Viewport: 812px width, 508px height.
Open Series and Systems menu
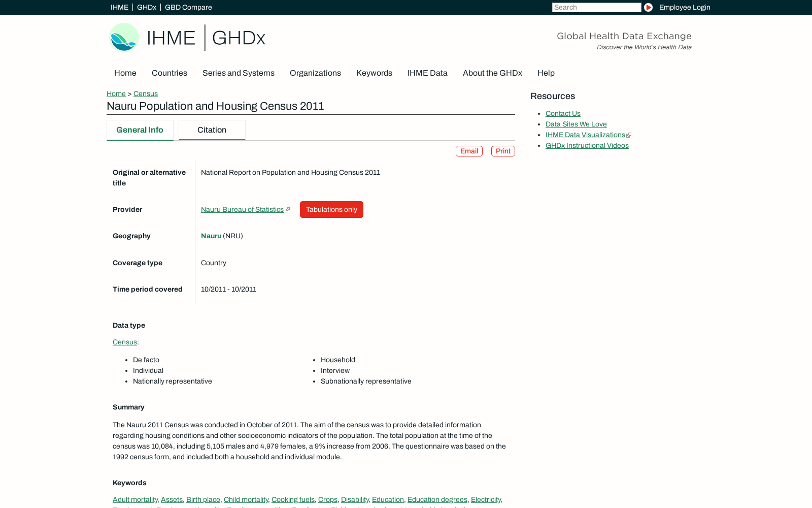(239, 73)
